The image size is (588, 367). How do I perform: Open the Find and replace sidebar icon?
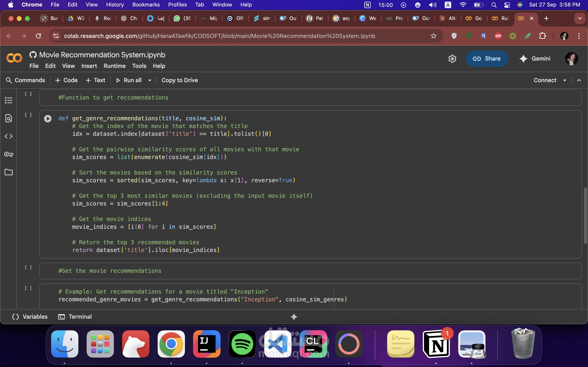pos(9,118)
